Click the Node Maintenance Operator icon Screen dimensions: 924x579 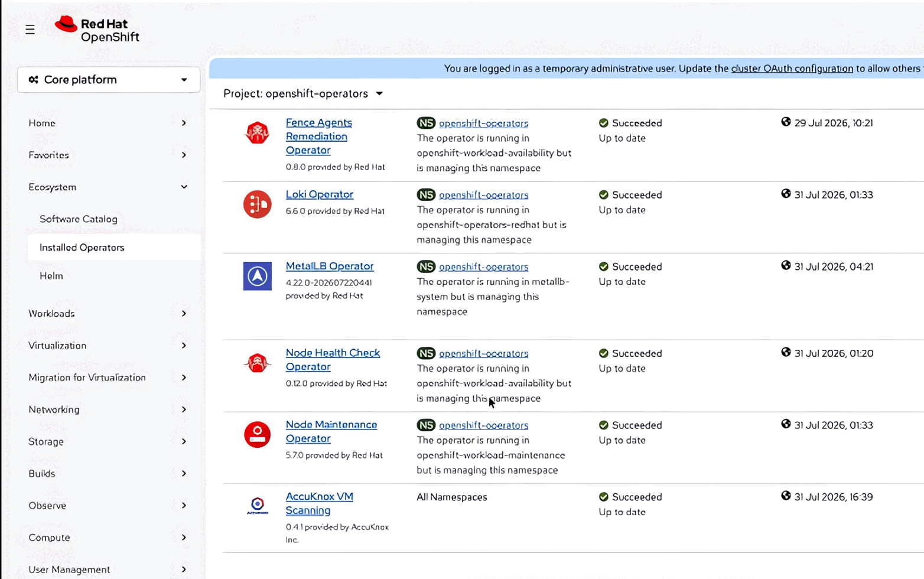258,434
